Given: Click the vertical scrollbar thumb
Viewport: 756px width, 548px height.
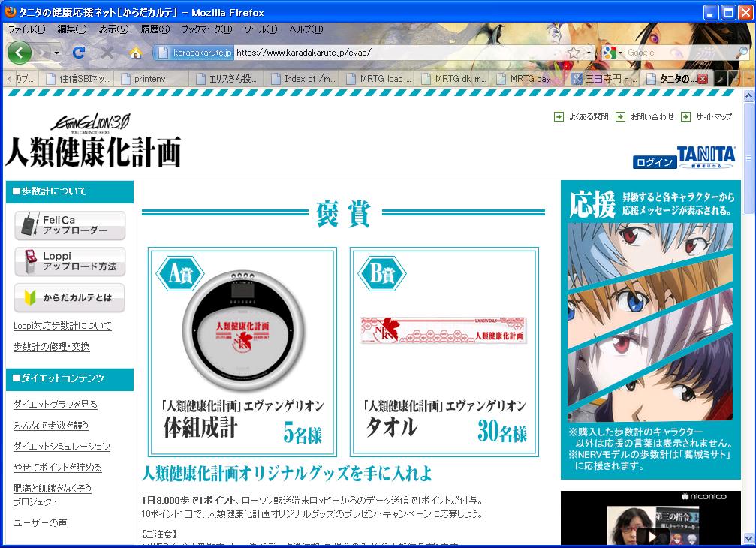Looking at the screenshot, I should (x=748, y=158).
